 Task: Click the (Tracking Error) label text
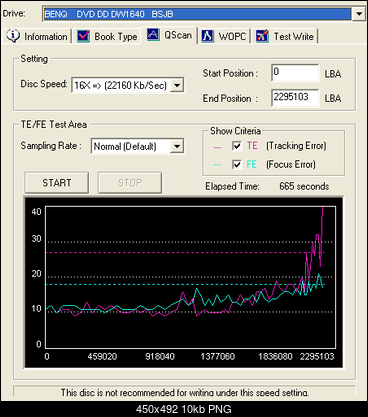pos(296,146)
